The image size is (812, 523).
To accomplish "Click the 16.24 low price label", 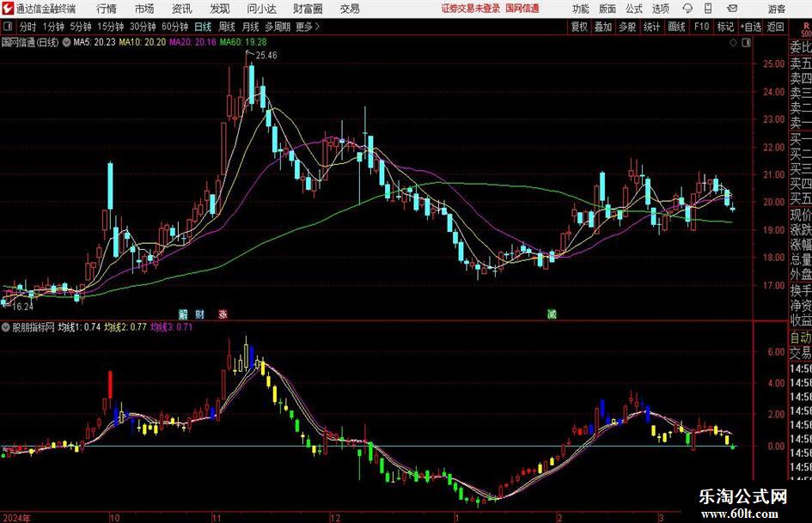I will [22, 307].
